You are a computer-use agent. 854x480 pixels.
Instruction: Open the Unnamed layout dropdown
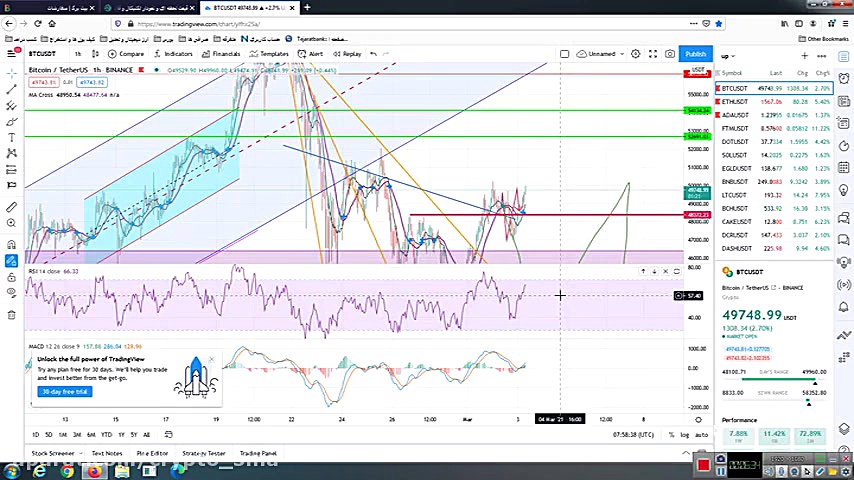pos(600,54)
